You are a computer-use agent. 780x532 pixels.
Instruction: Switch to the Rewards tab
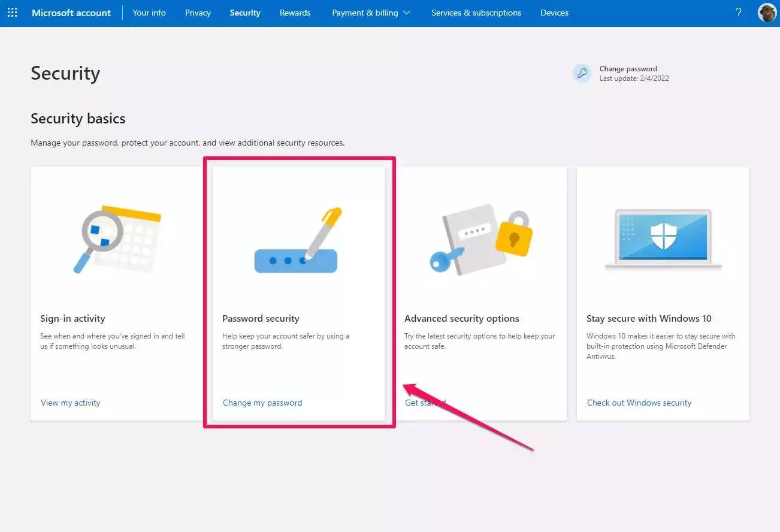(295, 13)
